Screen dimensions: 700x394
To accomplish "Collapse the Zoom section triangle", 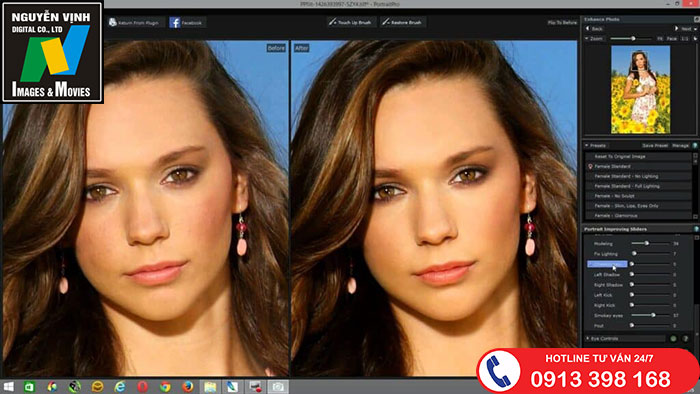I will (x=587, y=39).
